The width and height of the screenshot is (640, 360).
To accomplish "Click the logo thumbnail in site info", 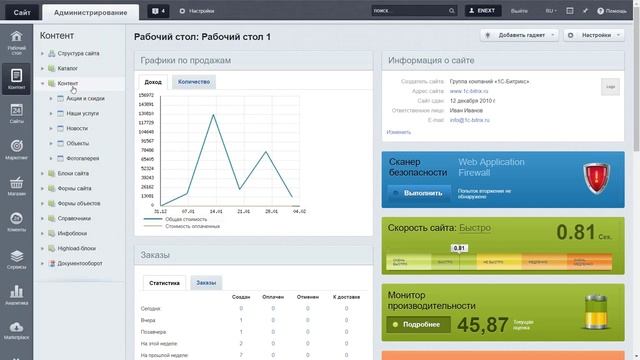I will 610,87.
